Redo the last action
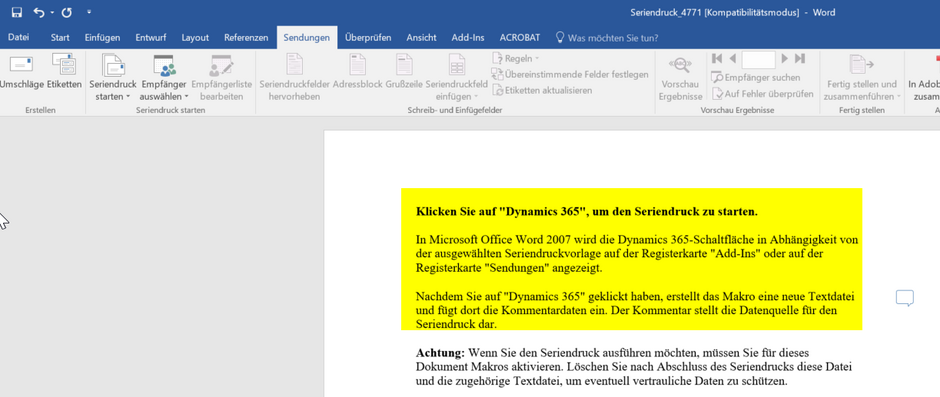This screenshot has width=940, height=397. pyautogui.click(x=67, y=13)
